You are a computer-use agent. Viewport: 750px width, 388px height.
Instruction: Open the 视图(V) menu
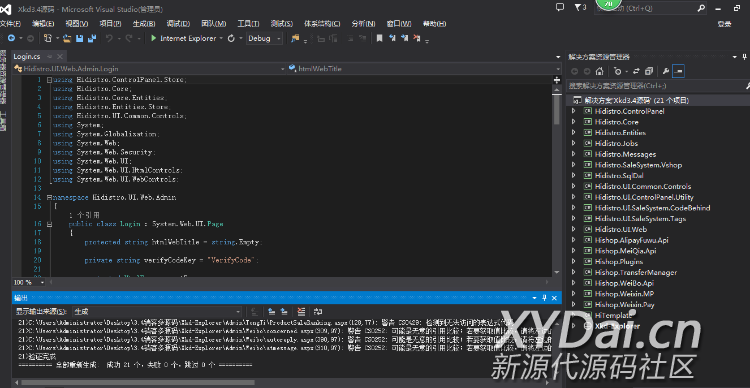pos(77,23)
